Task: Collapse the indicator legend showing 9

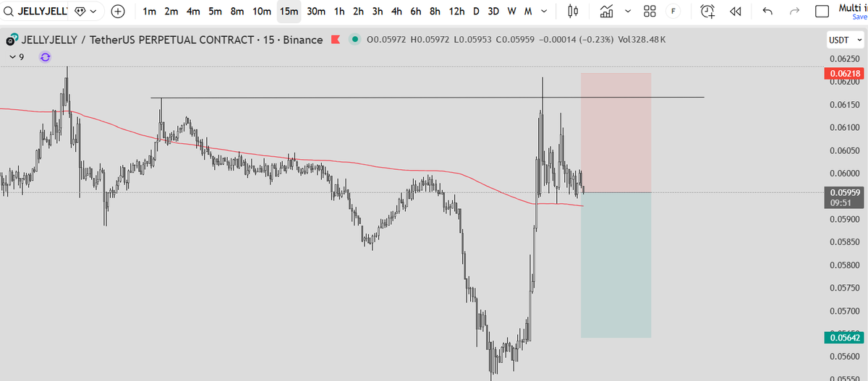Action: [16, 56]
